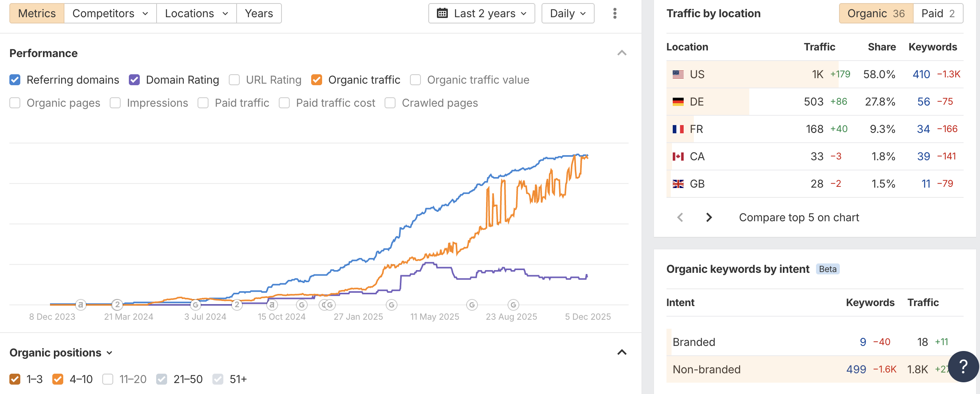Go to next page of locations
980x394 pixels.
click(709, 217)
